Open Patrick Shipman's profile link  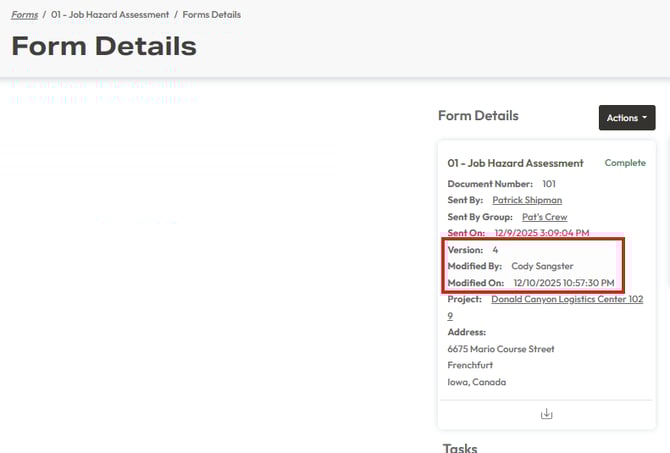pyautogui.click(x=526, y=200)
